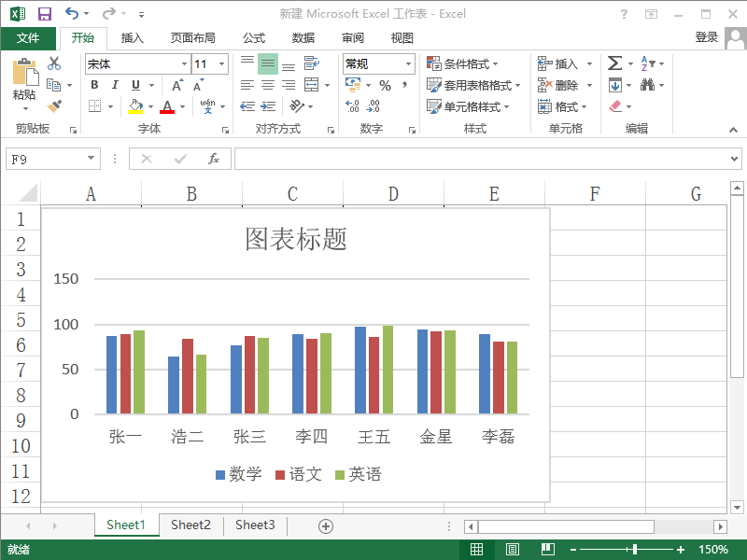Switch to the 数据 tab

pyautogui.click(x=303, y=38)
